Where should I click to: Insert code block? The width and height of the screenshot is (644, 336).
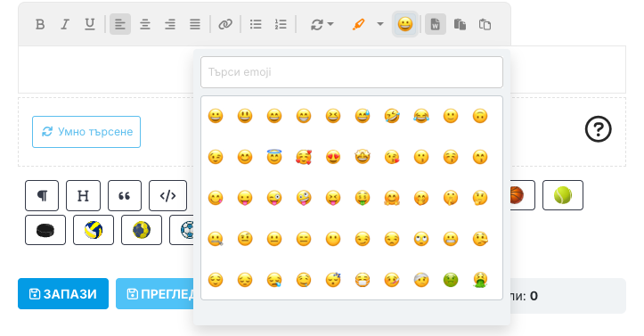(167, 195)
